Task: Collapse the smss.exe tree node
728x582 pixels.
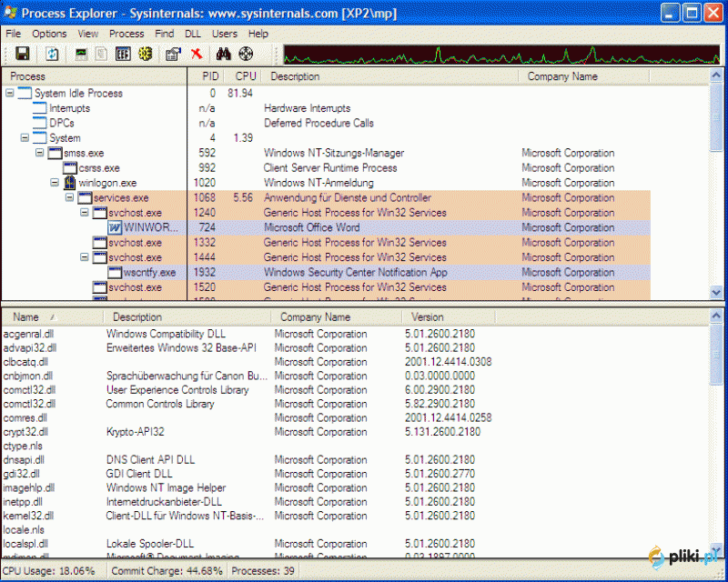Action: pos(40,152)
